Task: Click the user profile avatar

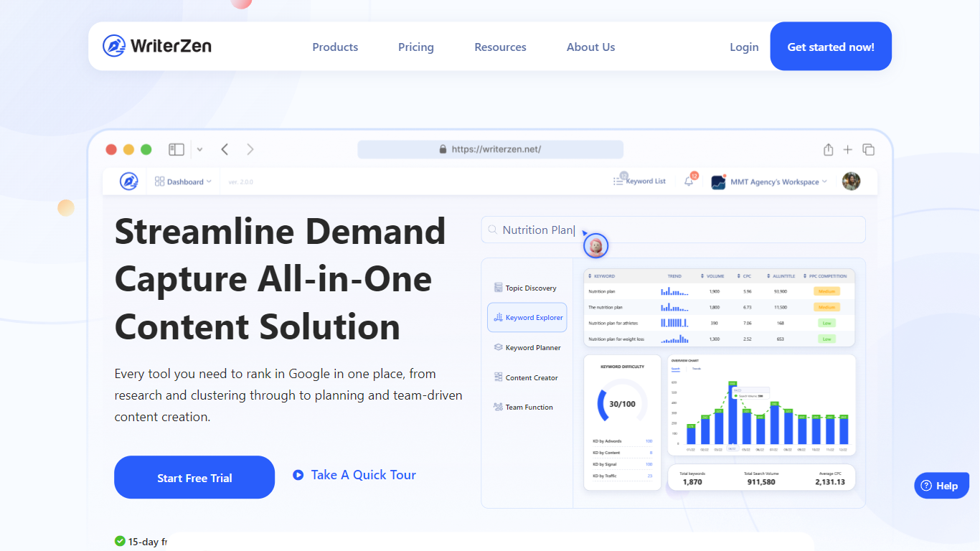Action: point(851,182)
